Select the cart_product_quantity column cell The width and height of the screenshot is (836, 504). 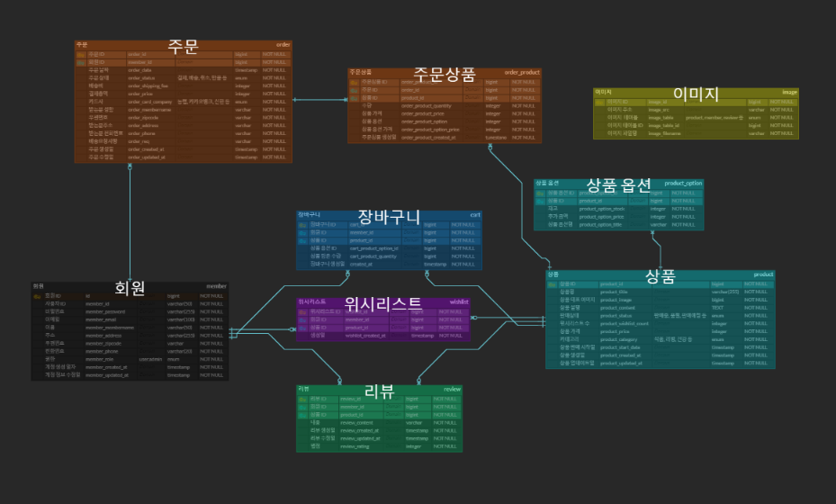(x=373, y=256)
